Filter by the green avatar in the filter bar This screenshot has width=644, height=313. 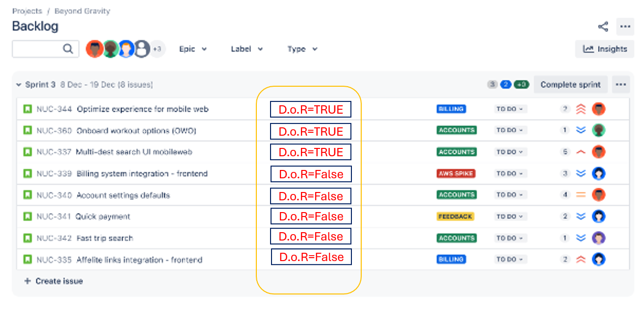[x=110, y=49]
